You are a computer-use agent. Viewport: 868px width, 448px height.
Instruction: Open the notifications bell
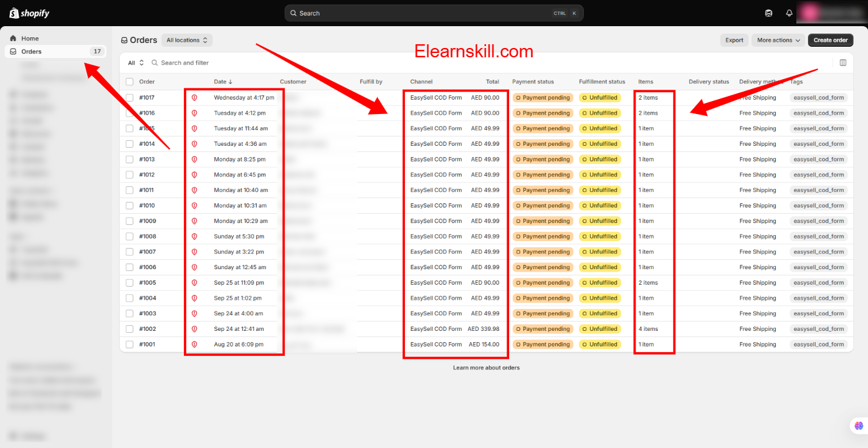[789, 13]
